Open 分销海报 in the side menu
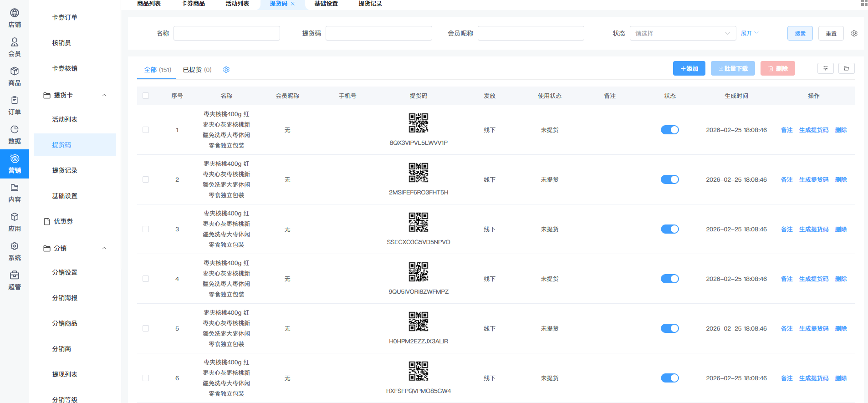 [x=75, y=298]
